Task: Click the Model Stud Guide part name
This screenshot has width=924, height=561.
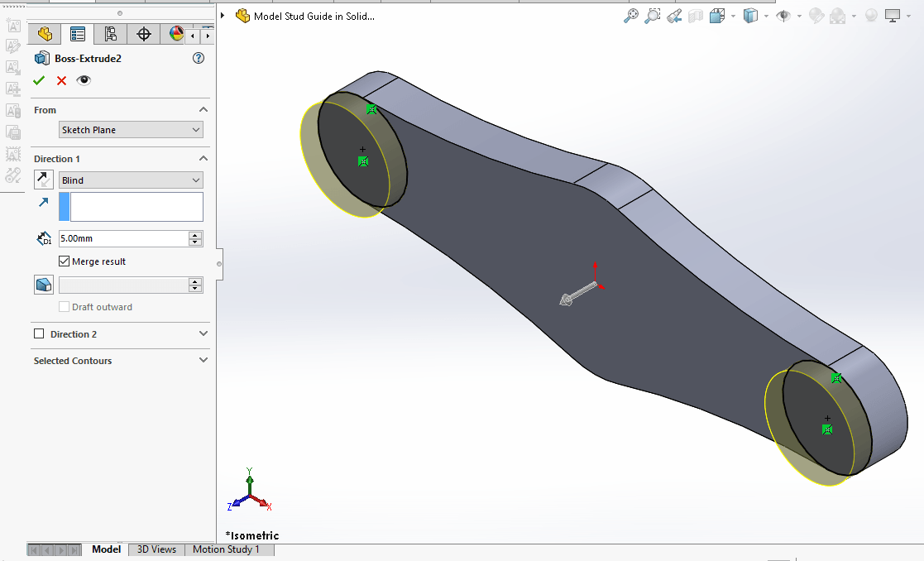Action: 314,17
